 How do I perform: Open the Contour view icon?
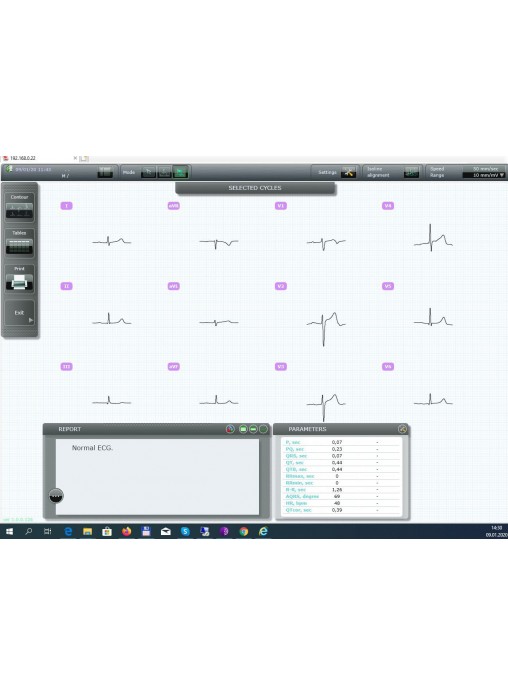tap(19, 210)
